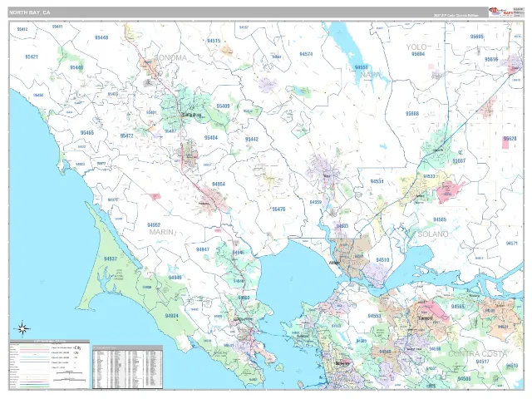Screen dimensions: 532x399
Task: Click the Vallejo city label
Action: (336, 263)
